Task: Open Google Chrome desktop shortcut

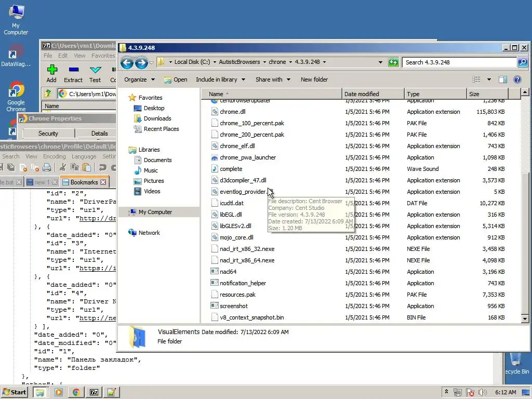Action: pos(16,97)
